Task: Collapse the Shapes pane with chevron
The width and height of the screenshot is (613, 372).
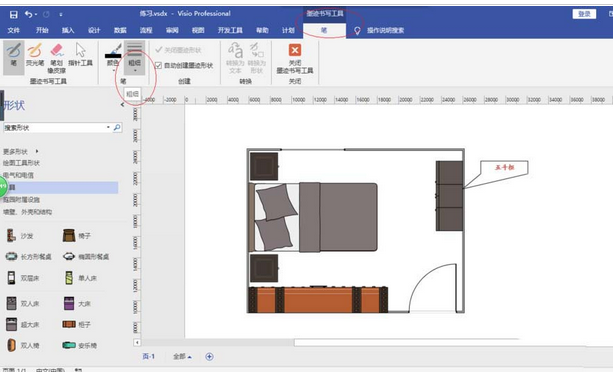Action: pyautogui.click(x=122, y=105)
